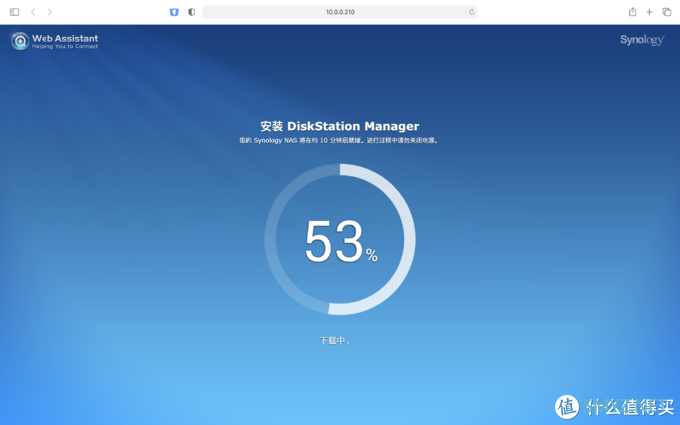
Task: Open the privacy report shield icon
Action: (x=191, y=12)
